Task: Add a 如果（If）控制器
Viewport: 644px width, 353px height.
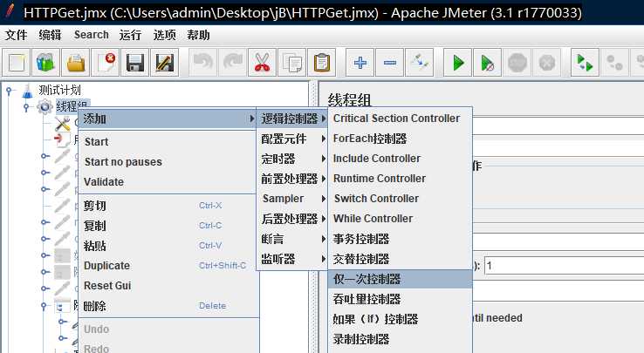Action: [x=400, y=319]
